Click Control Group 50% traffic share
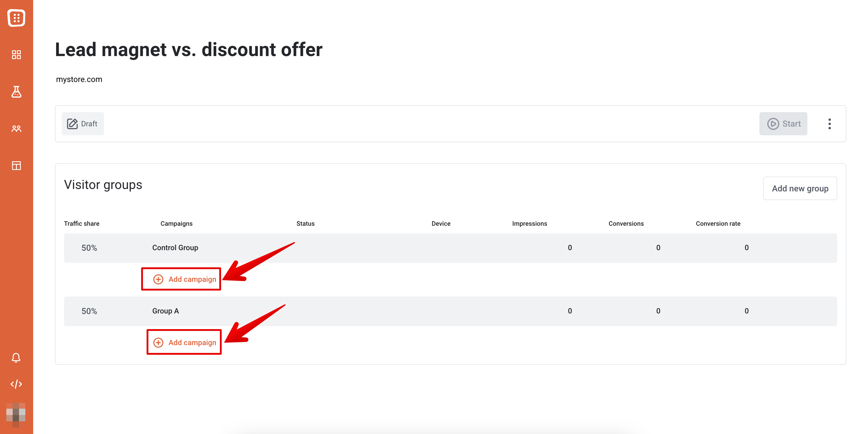This screenshot has width=868, height=434. [x=89, y=248]
